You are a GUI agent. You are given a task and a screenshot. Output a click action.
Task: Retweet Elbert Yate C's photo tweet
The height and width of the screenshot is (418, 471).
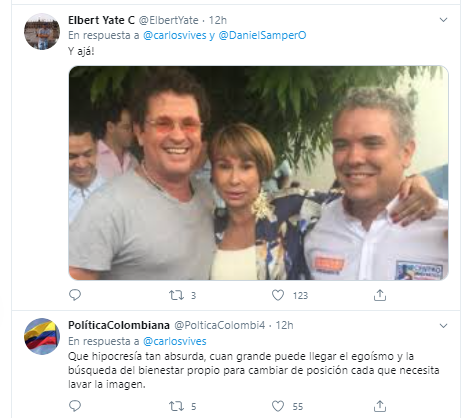point(176,295)
